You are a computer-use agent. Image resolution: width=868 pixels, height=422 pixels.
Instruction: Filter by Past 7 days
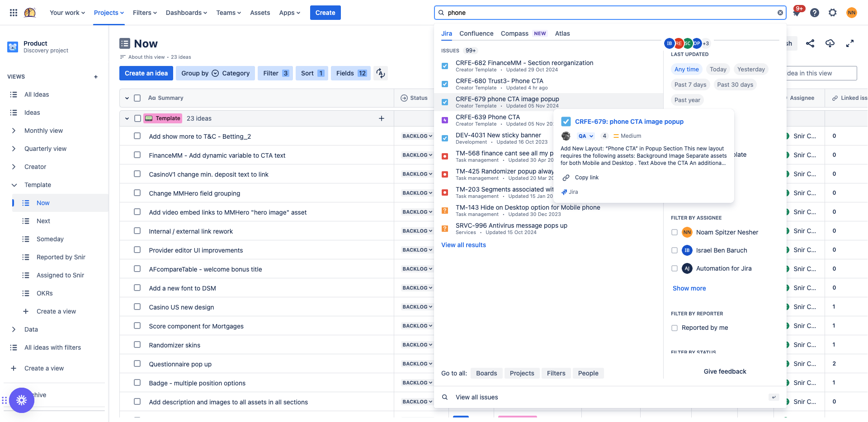690,85
